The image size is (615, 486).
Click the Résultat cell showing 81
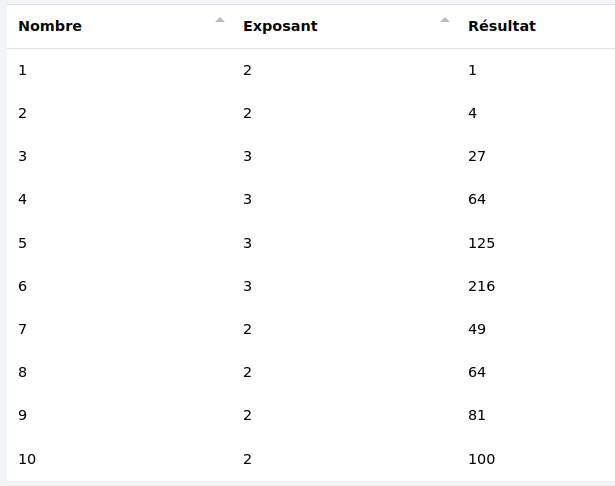tap(477, 415)
